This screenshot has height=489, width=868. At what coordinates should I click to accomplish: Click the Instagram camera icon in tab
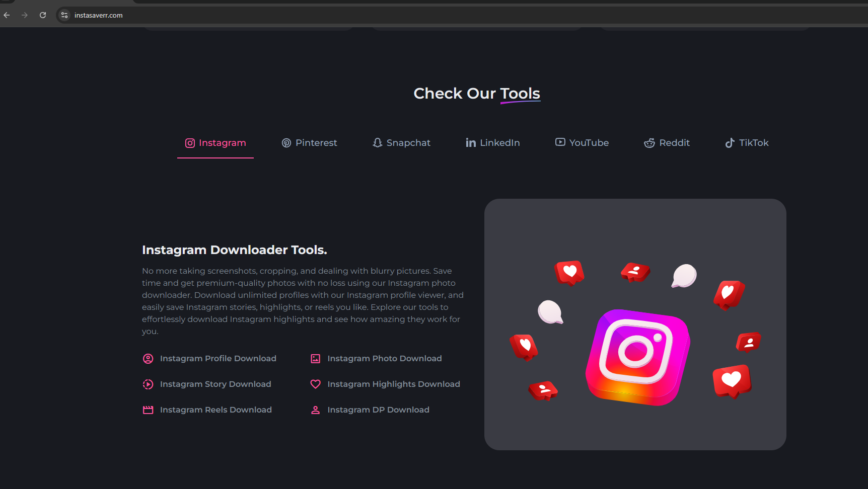[x=190, y=143]
